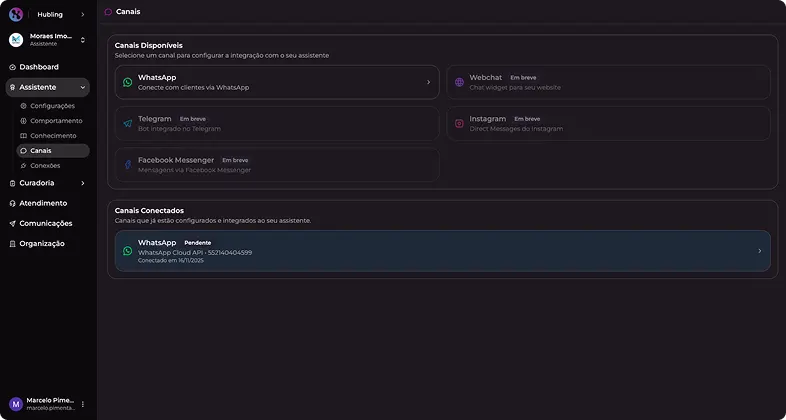Collapse the Assistente section chevron
The width and height of the screenshot is (786, 420).
coord(83,87)
